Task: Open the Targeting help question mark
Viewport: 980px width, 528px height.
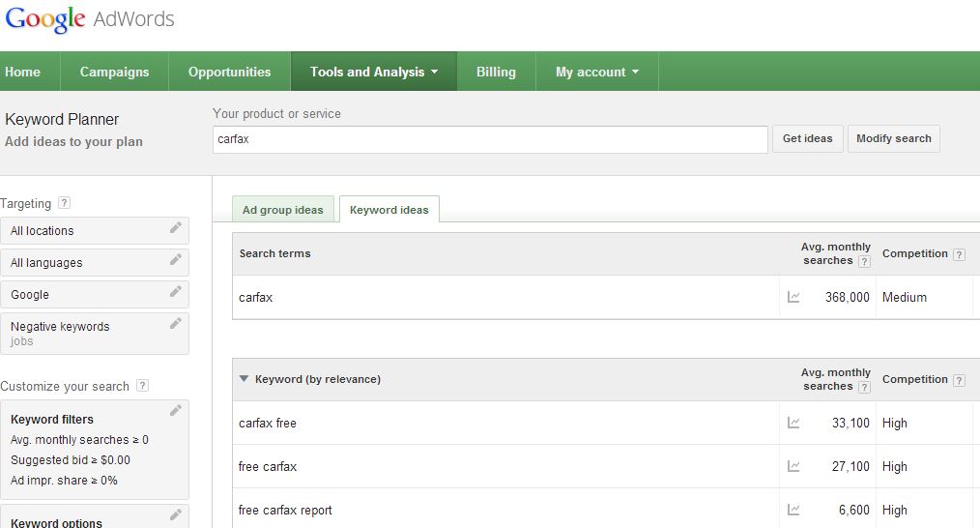Action: tap(64, 203)
